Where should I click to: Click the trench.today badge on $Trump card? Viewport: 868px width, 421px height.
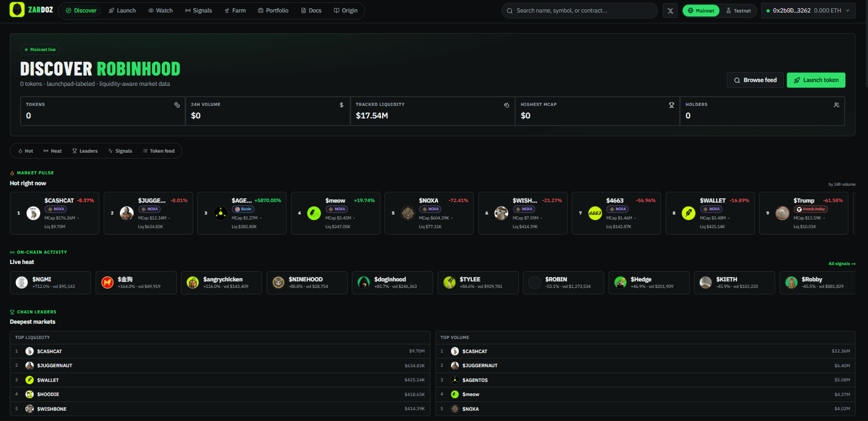click(x=810, y=209)
